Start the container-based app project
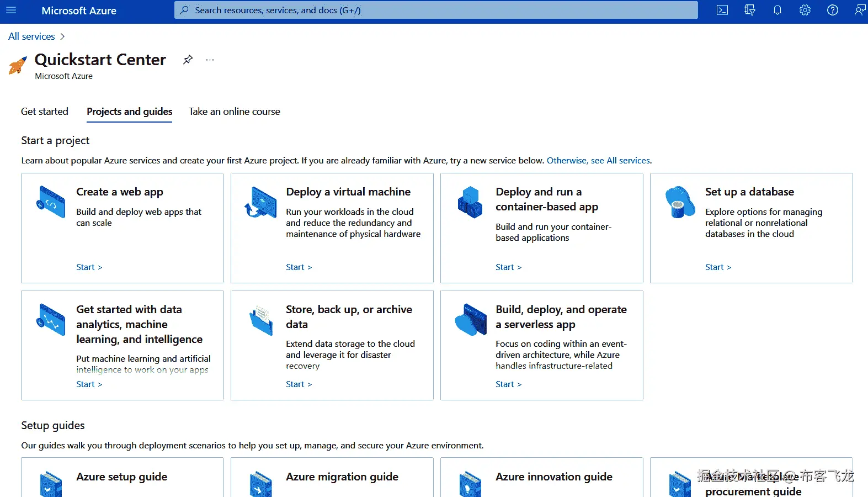The height and width of the screenshot is (497, 868). point(509,267)
